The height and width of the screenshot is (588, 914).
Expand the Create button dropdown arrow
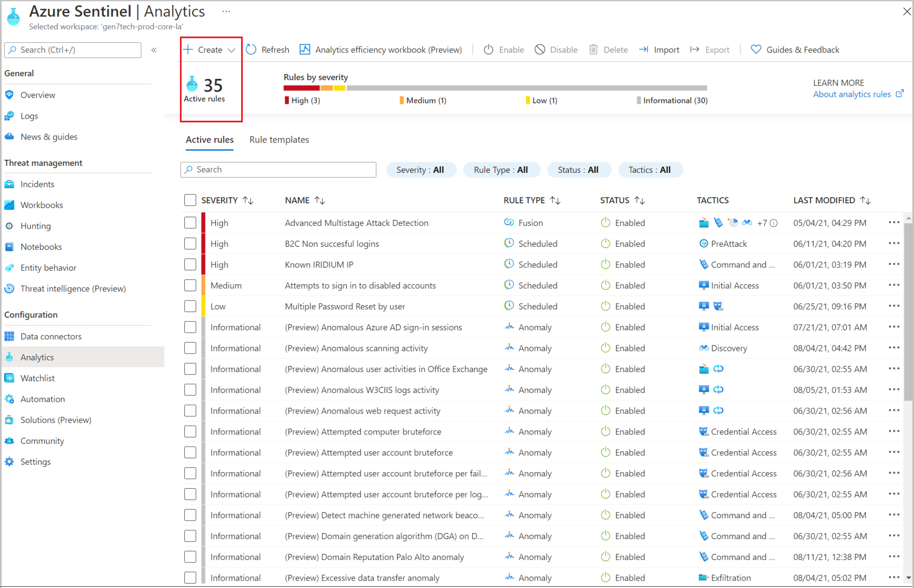click(x=232, y=50)
